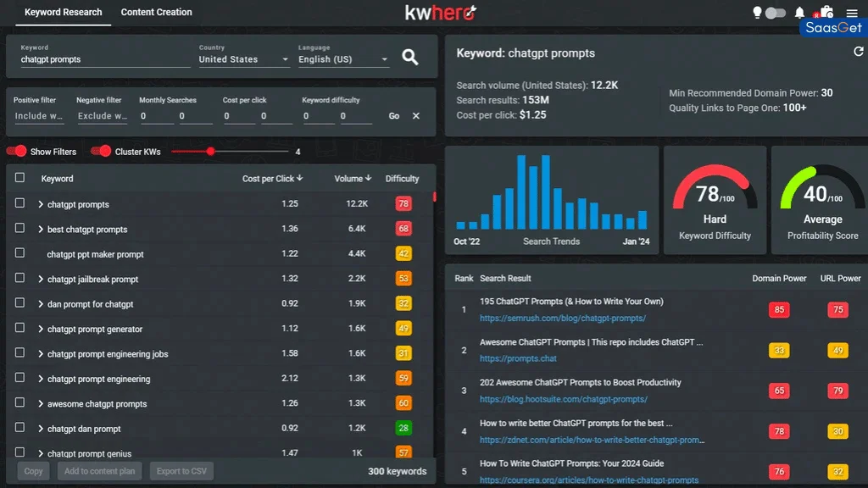This screenshot has width=868, height=488.
Task: Tick the chatgpt prompt generator checkbox
Action: pos(20,328)
